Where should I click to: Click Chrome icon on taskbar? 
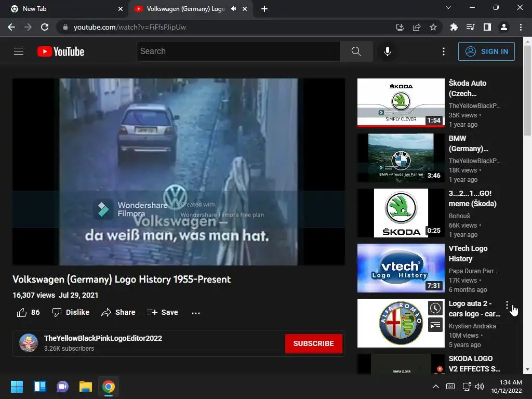[109, 387]
